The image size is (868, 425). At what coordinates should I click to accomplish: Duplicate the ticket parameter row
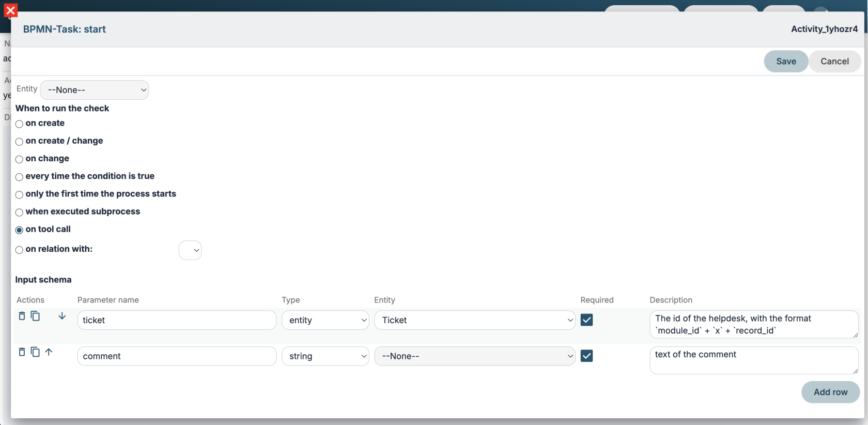pos(35,316)
